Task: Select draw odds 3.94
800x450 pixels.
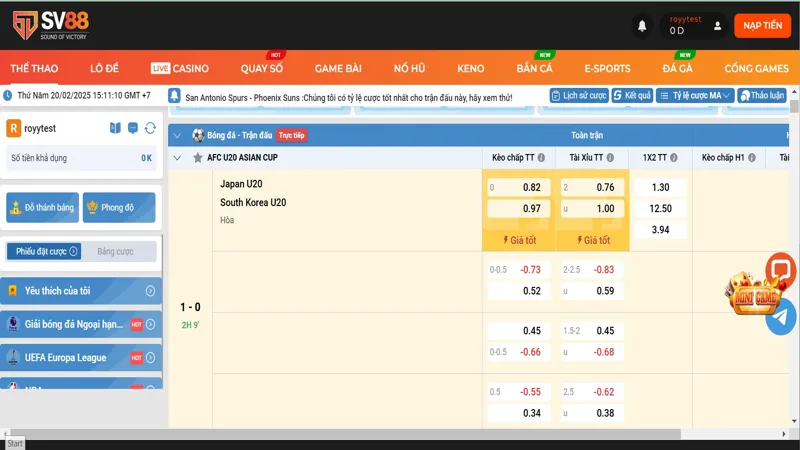Action: click(x=660, y=230)
